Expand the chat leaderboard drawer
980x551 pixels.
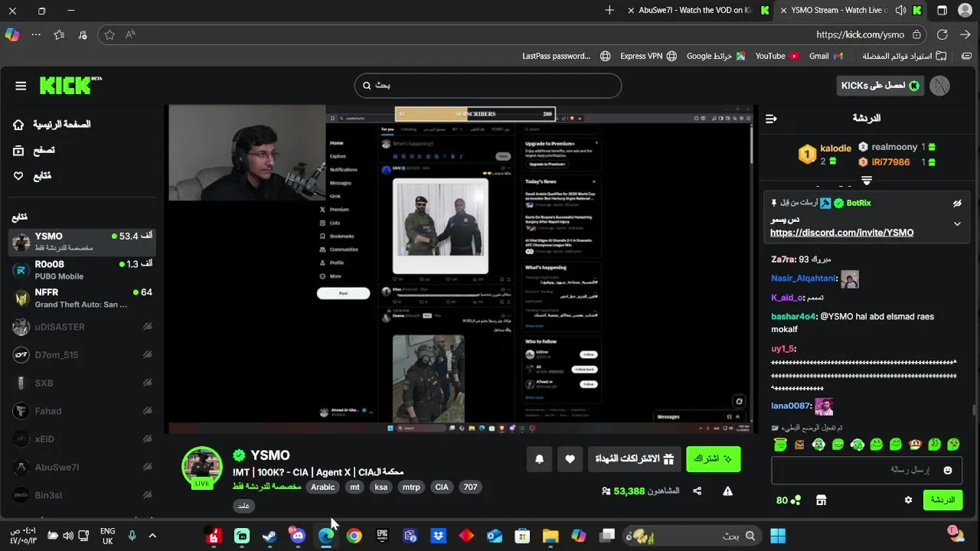(x=867, y=181)
